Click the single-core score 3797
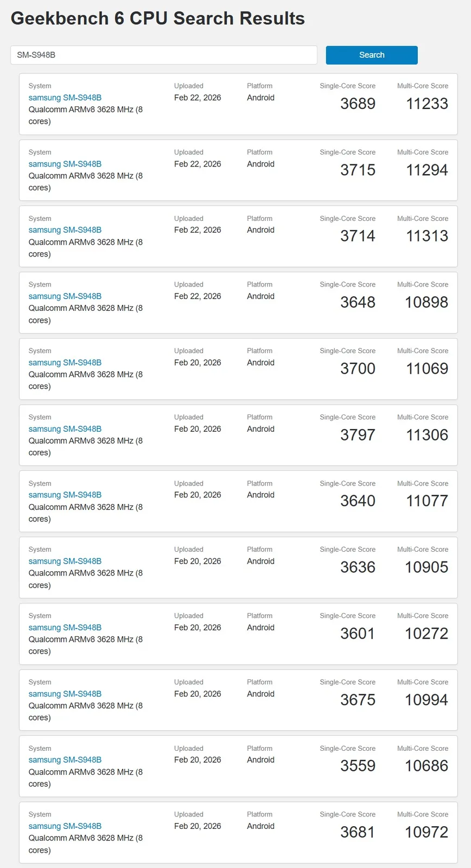The height and width of the screenshot is (868, 471). (358, 435)
